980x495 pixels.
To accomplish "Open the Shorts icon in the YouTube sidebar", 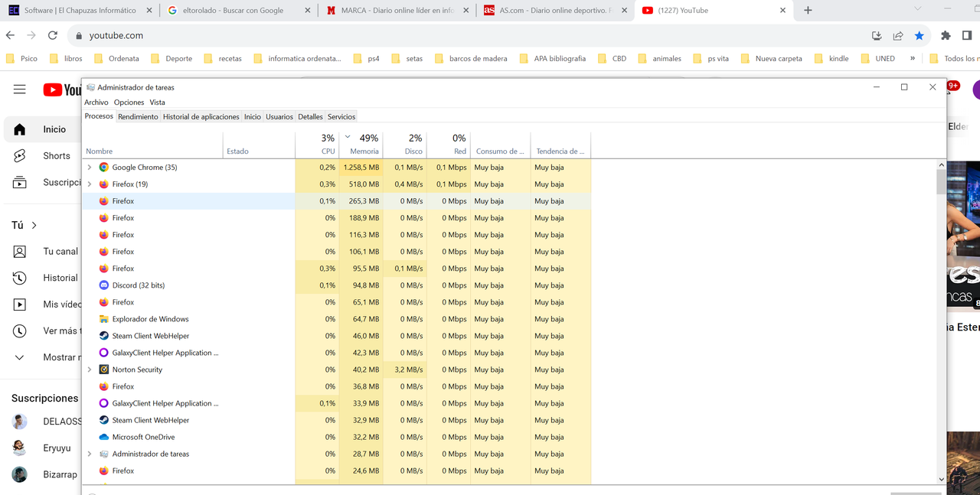I will tap(19, 156).
